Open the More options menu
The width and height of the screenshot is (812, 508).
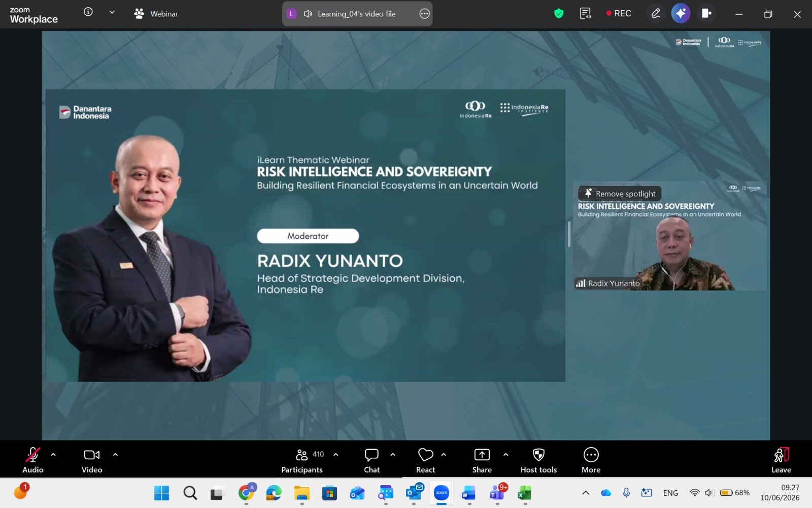[591, 460]
